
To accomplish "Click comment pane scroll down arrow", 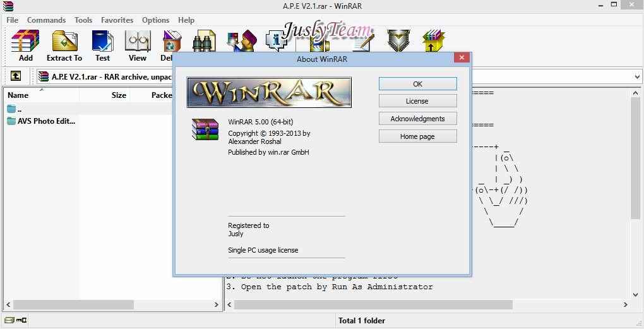I will click(635, 296).
